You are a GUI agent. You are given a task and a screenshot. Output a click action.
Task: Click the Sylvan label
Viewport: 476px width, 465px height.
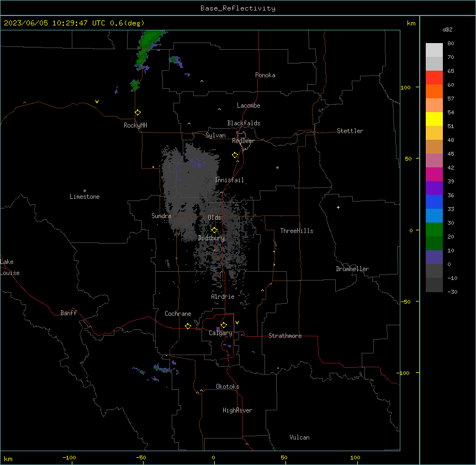215,135
